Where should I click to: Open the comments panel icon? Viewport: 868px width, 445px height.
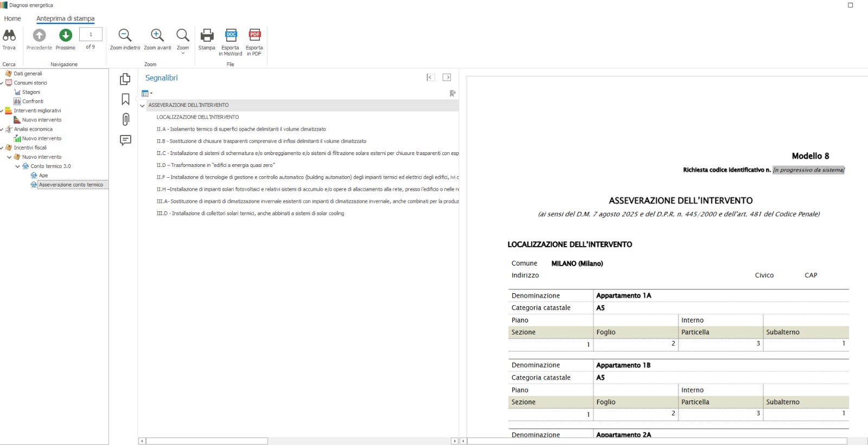pyautogui.click(x=125, y=140)
